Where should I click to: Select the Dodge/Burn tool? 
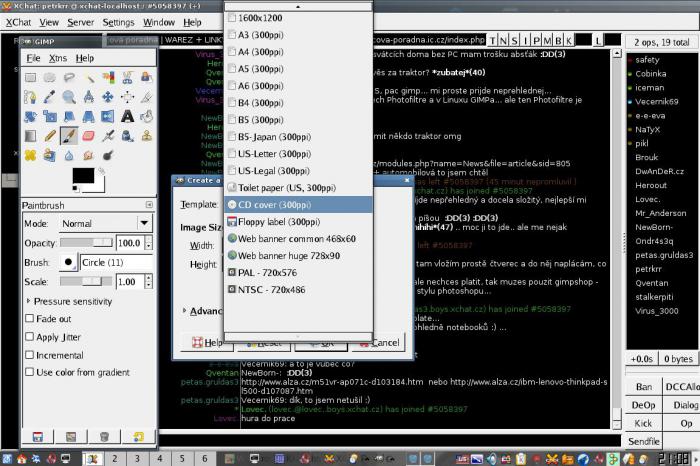pos(108,155)
